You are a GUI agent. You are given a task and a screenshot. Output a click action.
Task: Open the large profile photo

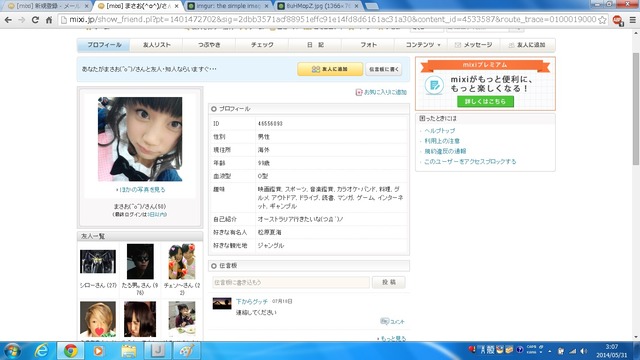(140, 139)
